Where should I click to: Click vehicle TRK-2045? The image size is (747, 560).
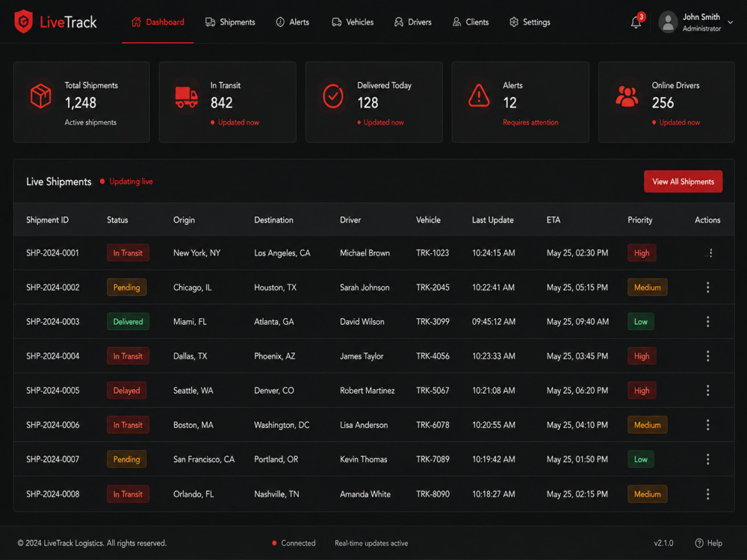(x=432, y=287)
